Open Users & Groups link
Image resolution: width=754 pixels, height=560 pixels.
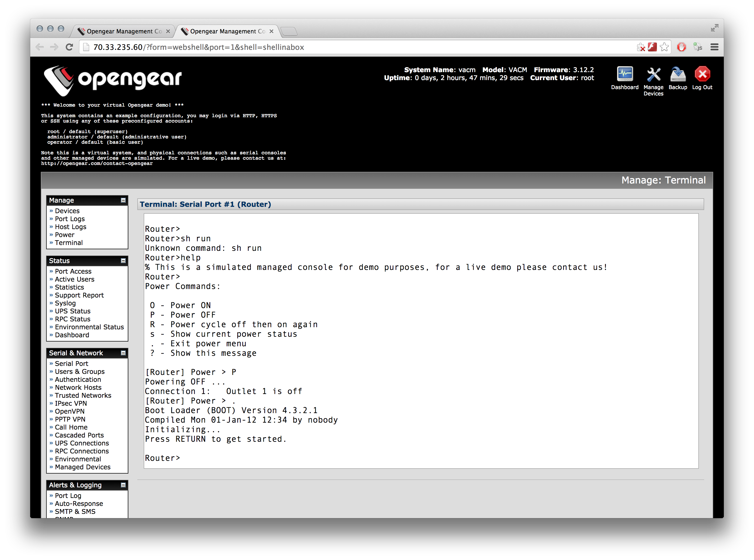80,371
